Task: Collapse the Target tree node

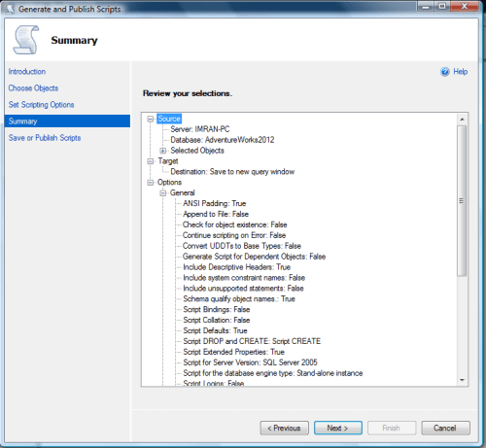Action: pos(151,161)
